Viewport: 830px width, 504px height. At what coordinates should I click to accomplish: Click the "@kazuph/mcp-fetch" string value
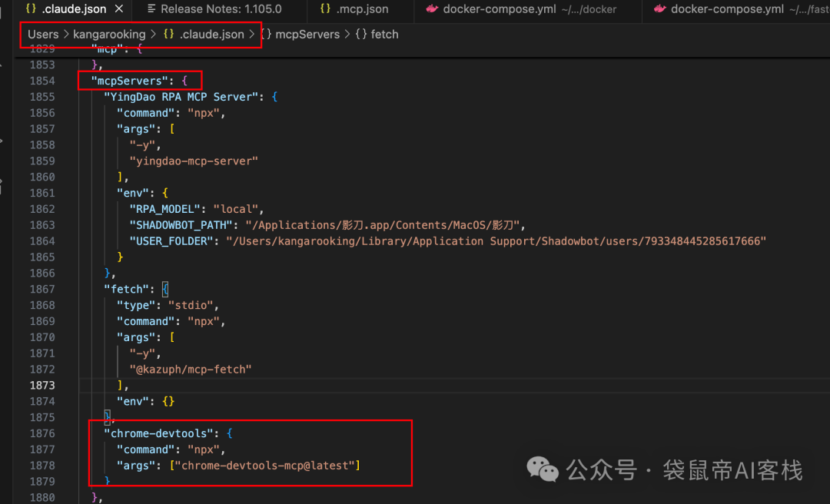(x=191, y=370)
